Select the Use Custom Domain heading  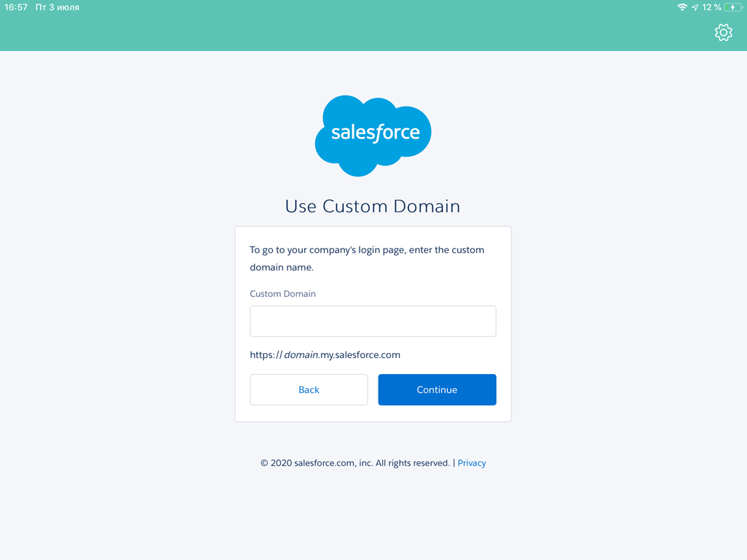pyautogui.click(x=373, y=206)
